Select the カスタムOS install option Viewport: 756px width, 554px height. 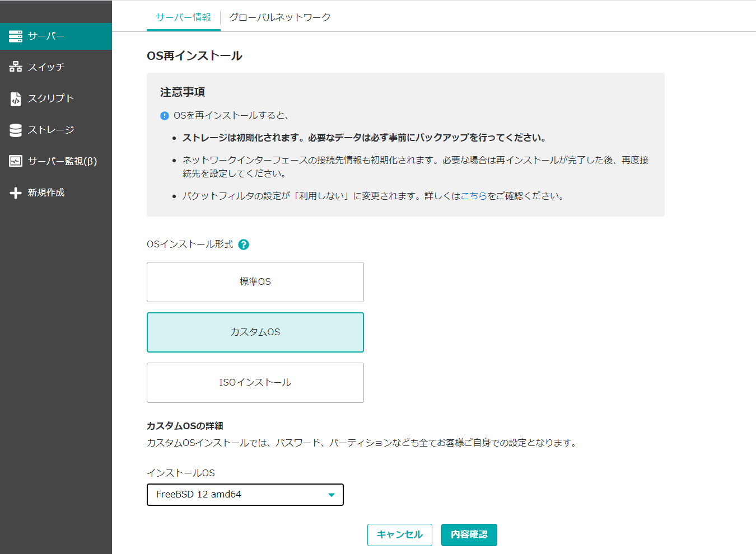coord(255,332)
